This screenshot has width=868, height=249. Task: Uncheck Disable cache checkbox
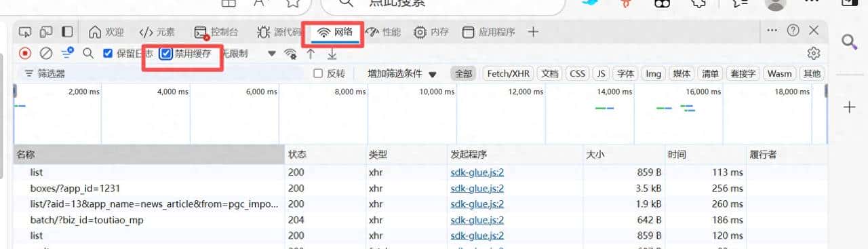click(x=165, y=53)
